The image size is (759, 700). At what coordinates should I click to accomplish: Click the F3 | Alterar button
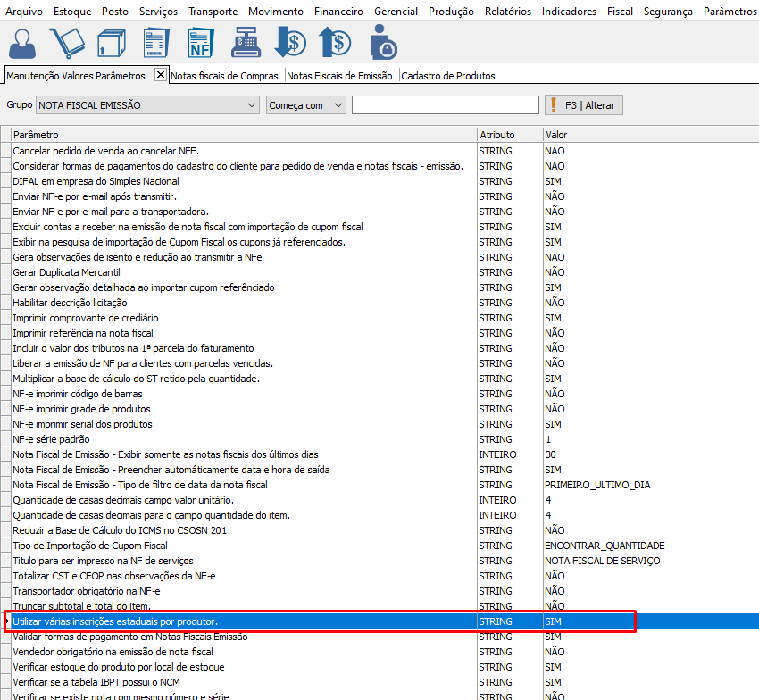[x=584, y=105]
